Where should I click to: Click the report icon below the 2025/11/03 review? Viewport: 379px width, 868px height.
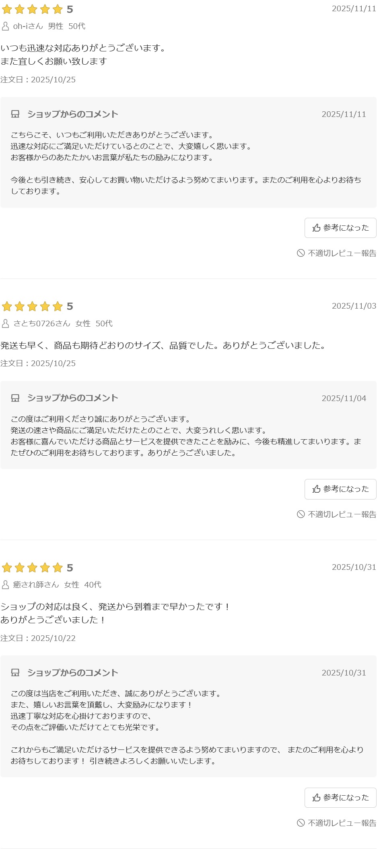(x=301, y=514)
